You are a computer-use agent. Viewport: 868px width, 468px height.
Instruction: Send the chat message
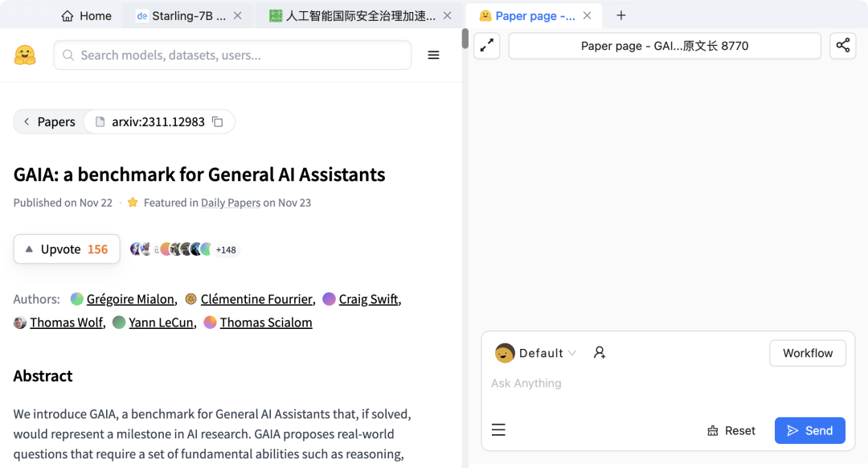click(809, 430)
